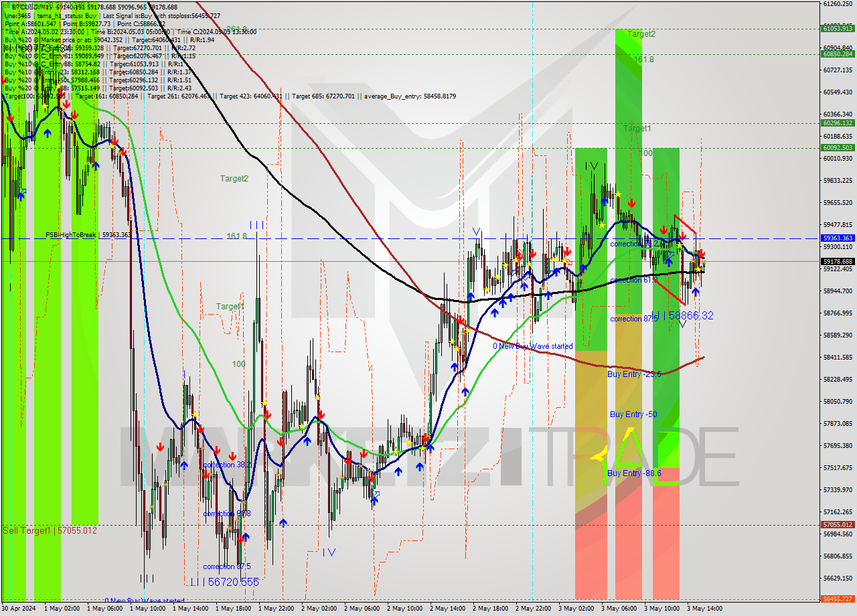Click the 58411.585 price axis label
Screen dimensions: 857x616
coord(838,357)
